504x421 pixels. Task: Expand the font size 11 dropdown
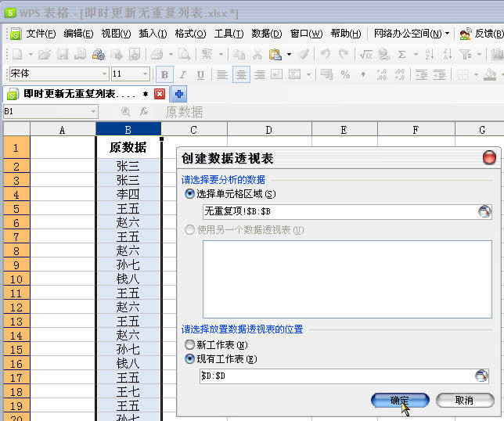click(x=146, y=74)
